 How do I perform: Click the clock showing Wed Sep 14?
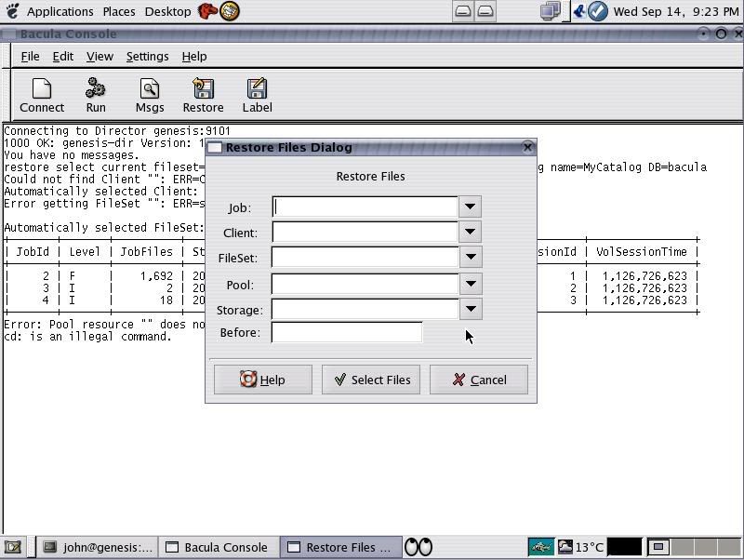tap(676, 11)
